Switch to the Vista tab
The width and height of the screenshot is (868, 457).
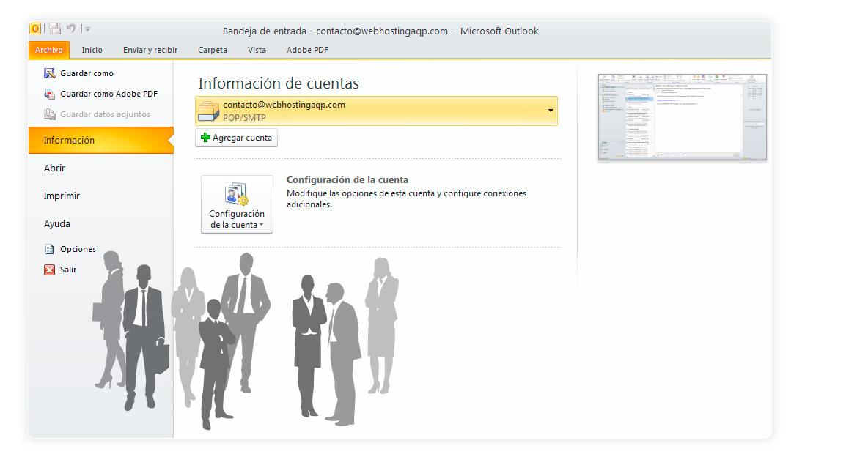[257, 50]
